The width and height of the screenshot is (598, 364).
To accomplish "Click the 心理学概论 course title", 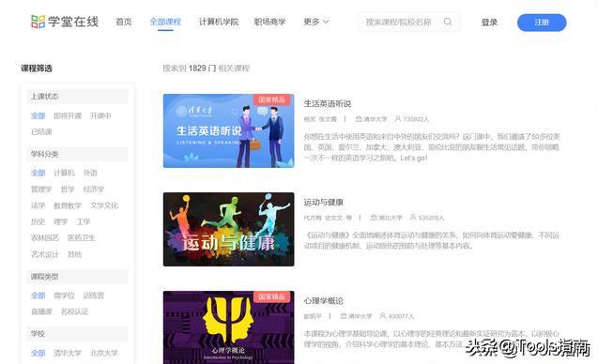I will point(323,301).
